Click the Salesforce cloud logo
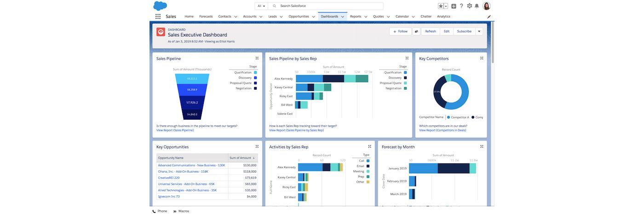This screenshot has width=644, height=216. (x=160, y=6)
